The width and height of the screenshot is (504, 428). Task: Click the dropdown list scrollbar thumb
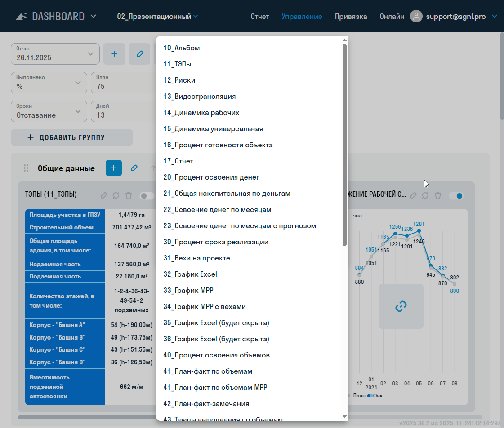344,144
